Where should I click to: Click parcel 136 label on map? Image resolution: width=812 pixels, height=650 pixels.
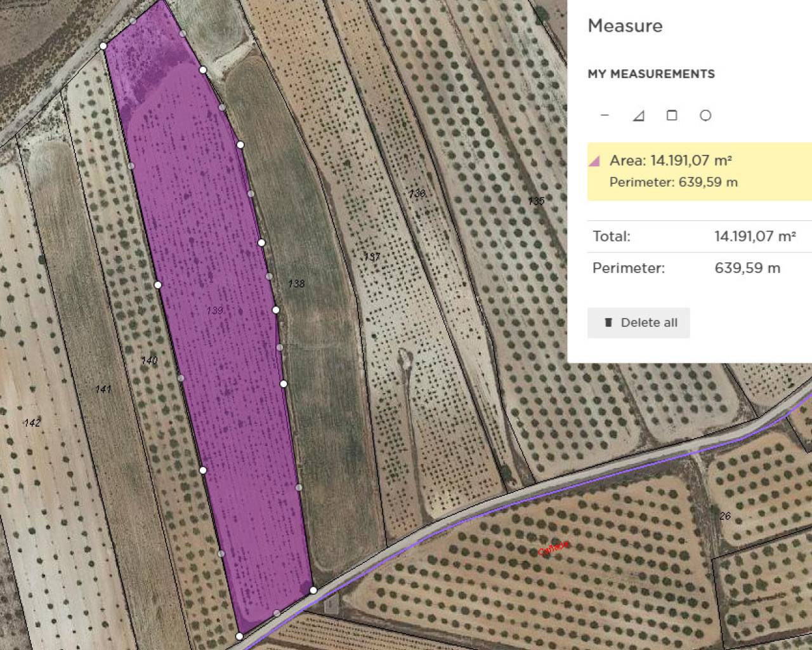pos(417,193)
